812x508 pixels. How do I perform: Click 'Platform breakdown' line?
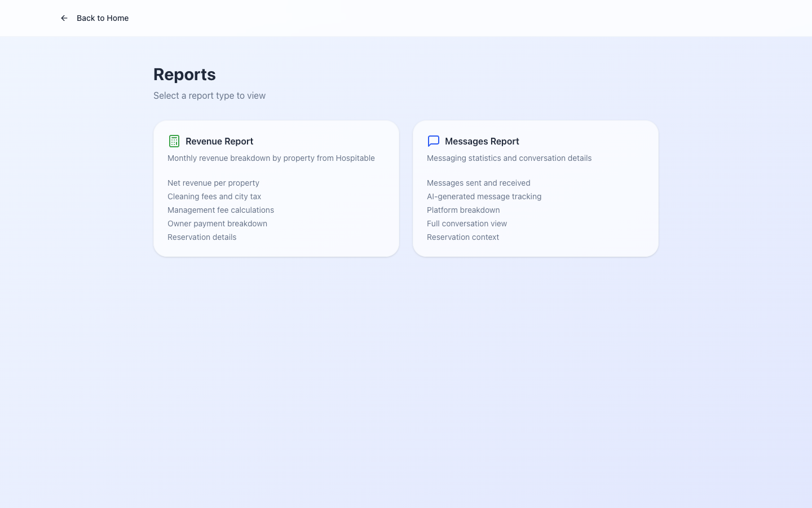pos(464,210)
